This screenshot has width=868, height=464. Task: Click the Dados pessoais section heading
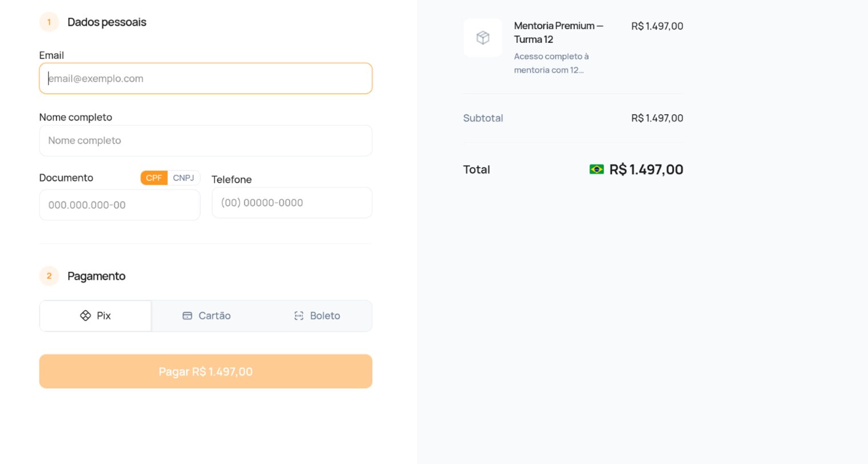tap(107, 22)
